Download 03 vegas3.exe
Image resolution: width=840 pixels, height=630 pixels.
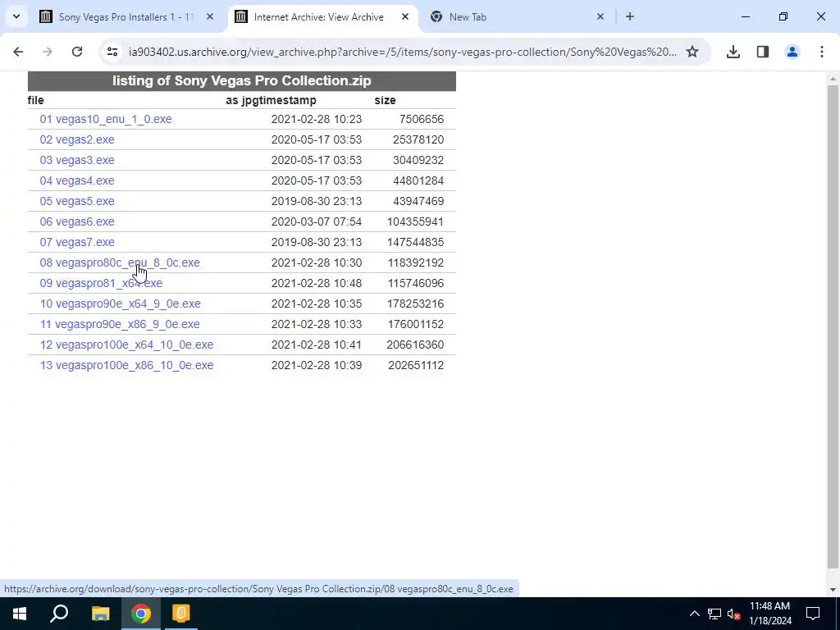pyautogui.click(x=76, y=160)
